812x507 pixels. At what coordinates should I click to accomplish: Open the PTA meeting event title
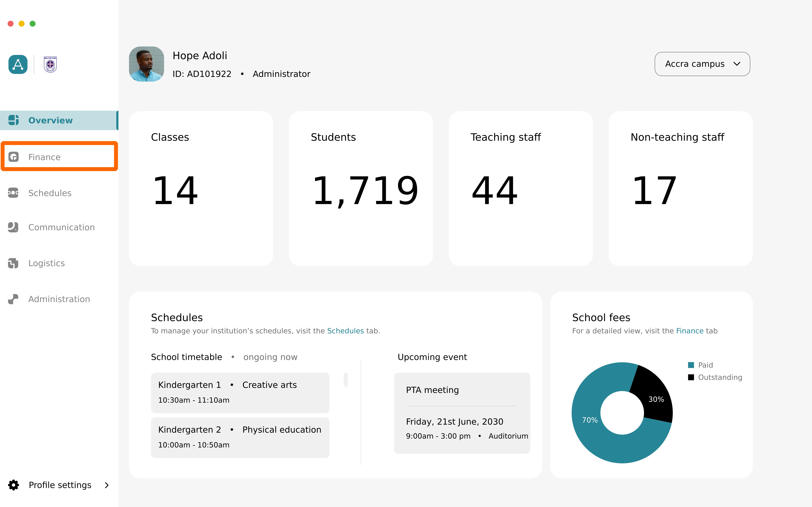coord(432,390)
